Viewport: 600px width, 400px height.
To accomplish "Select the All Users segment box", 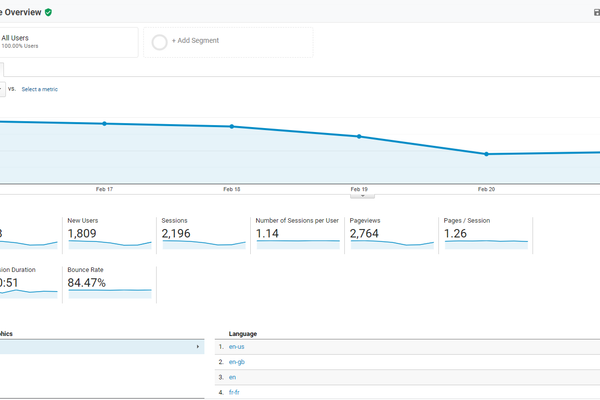I will click(69, 42).
